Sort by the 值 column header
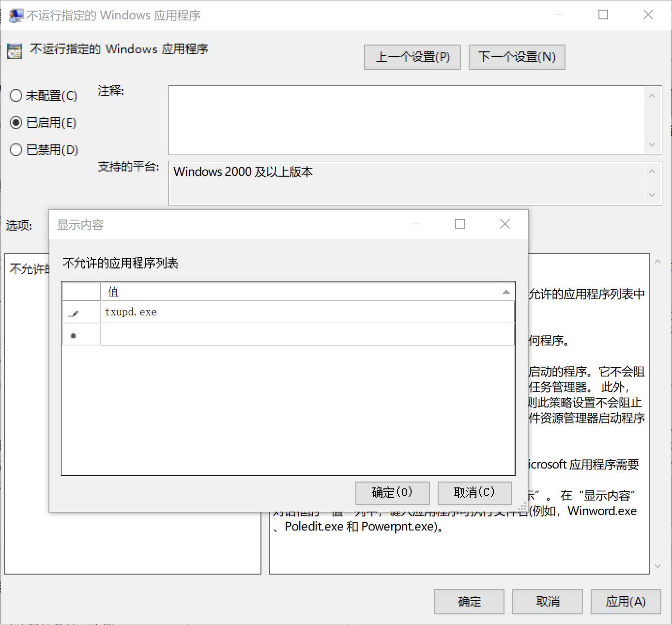This screenshot has width=672, height=625. [x=307, y=292]
